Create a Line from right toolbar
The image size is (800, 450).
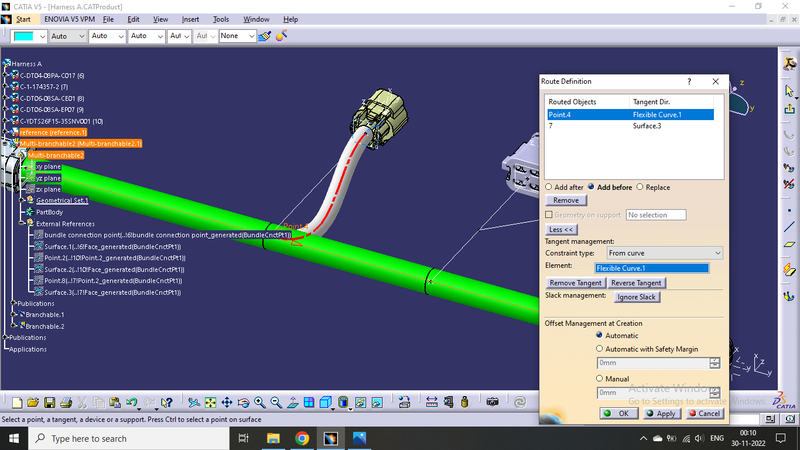[x=789, y=227]
